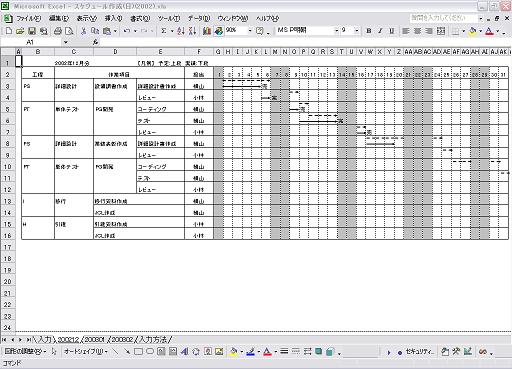The image size is (512, 369).
Task: Open the Data menu
Action: tap(199, 18)
